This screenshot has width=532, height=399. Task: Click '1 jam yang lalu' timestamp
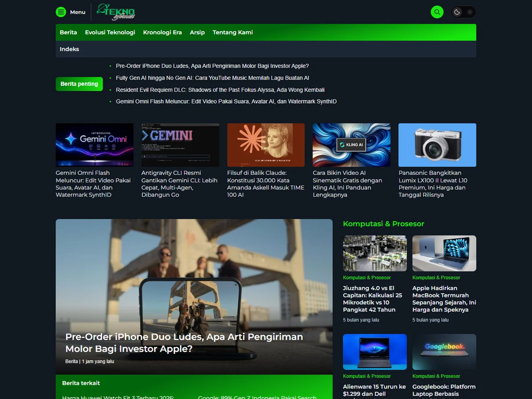pos(98,362)
